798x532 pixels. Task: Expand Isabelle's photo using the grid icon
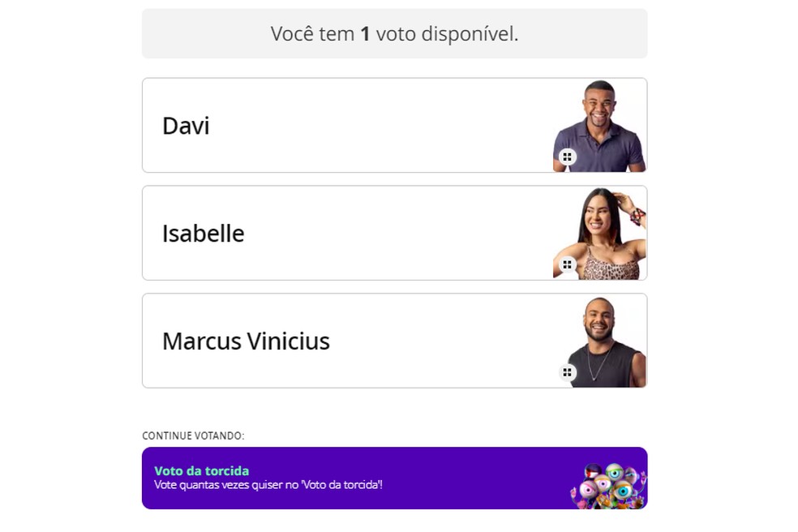click(568, 264)
